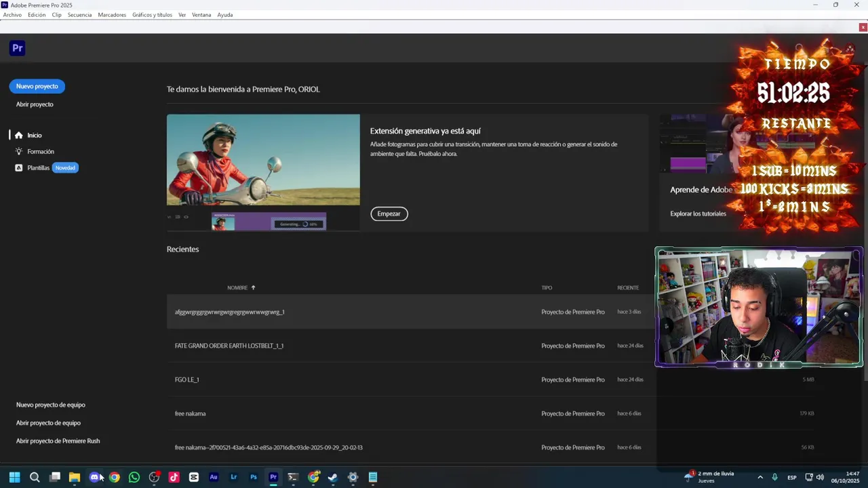
Task: Open the Marcadores menu
Action: pos(112,15)
